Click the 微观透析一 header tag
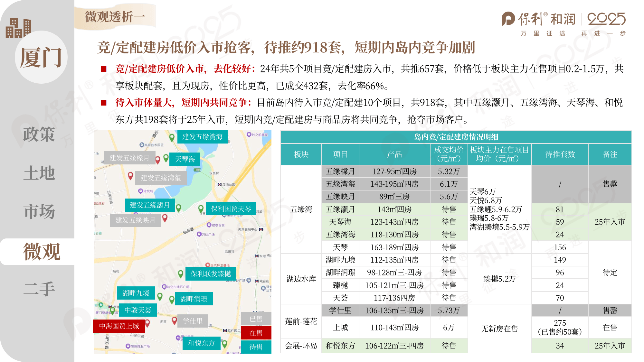This screenshot has height=362, width=644. pos(115,17)
